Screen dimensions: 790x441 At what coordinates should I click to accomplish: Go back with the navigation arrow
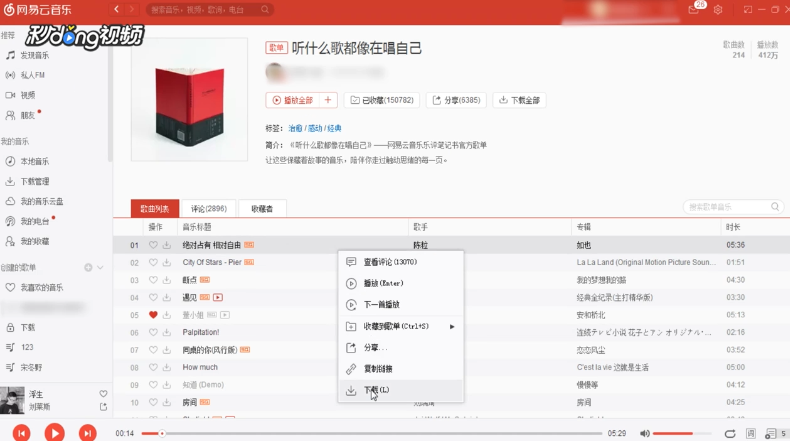point(116,9)
